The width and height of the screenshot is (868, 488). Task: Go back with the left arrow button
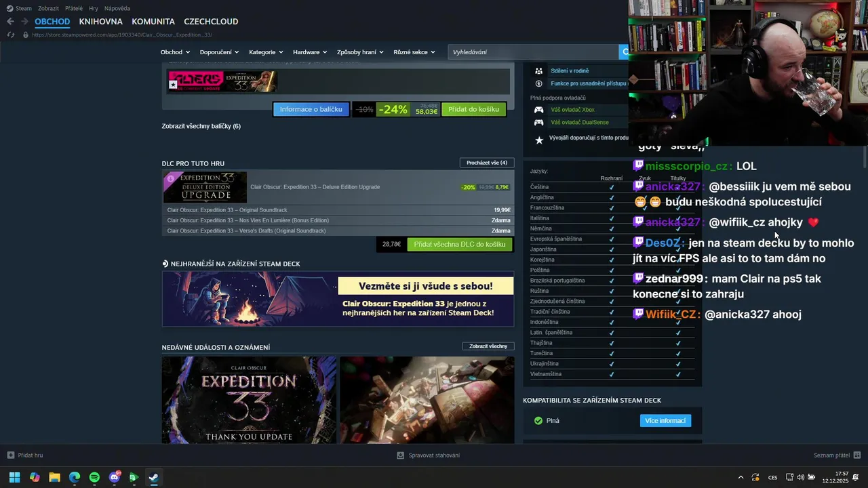point(10,22)
